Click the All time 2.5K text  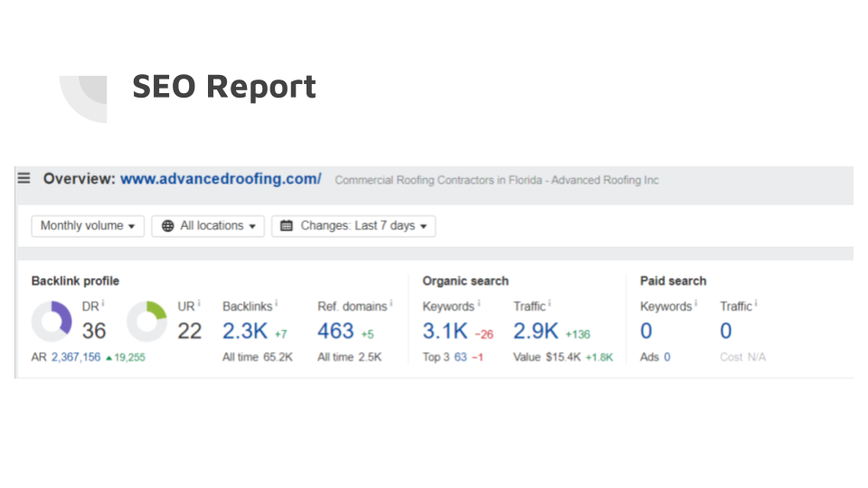[349, 357]
